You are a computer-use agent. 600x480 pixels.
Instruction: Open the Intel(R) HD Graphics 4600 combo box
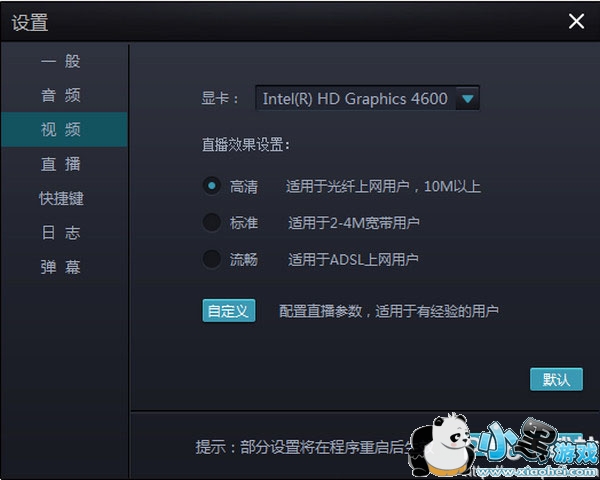[356, 99]
